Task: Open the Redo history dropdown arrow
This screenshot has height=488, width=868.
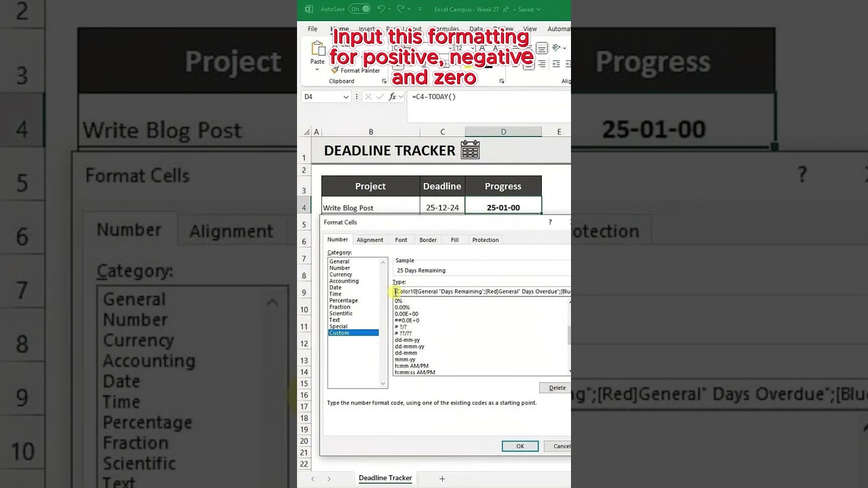Action: point(410,9)
